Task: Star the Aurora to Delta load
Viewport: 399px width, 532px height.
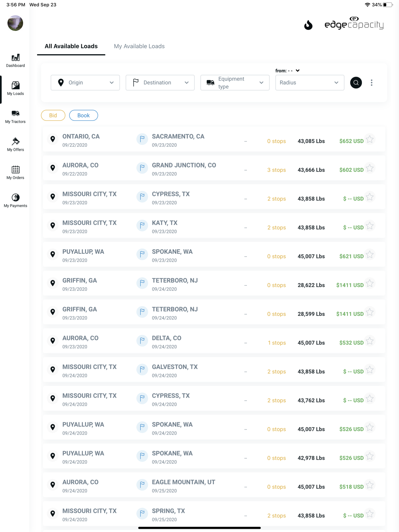Action: click(x=370, y=341)
